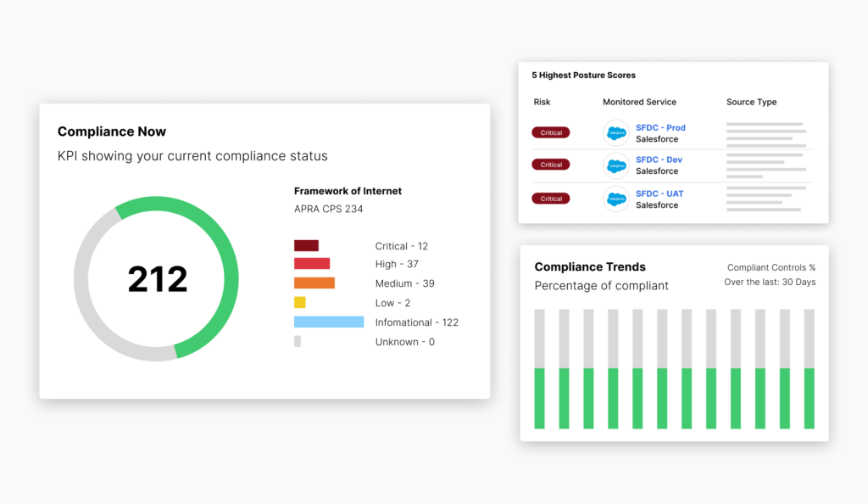Sort by the Monitored Service column header

639,102
